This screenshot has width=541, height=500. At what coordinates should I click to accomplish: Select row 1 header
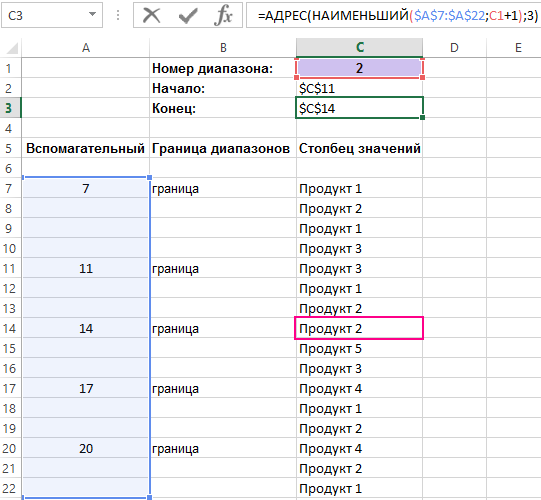point(9,68)
